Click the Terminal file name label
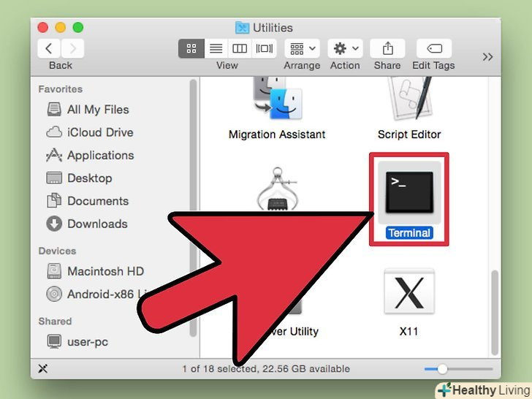The width and height of the screenshot is (532, 399). 409,233
